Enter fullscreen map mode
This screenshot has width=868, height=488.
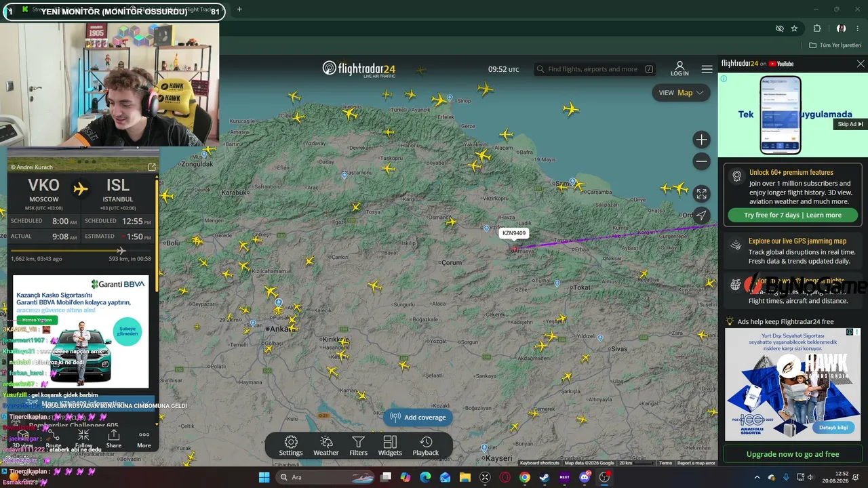(x=702, y=194)
